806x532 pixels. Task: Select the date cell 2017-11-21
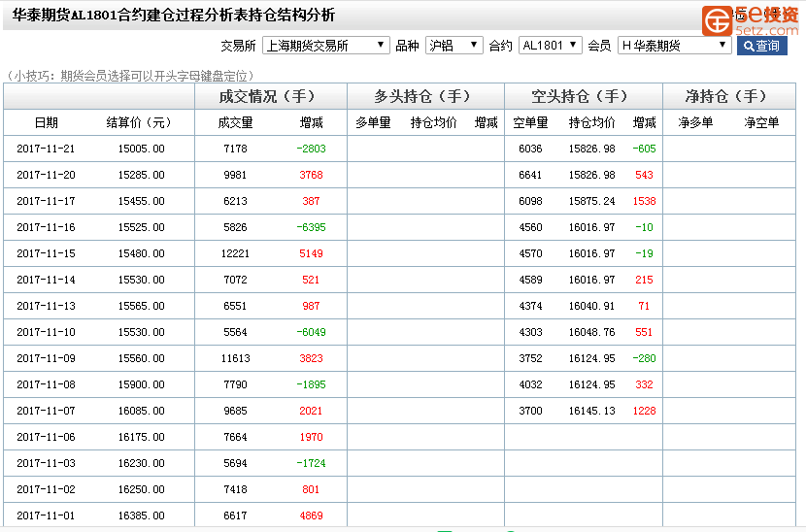(x=46, y=149)
